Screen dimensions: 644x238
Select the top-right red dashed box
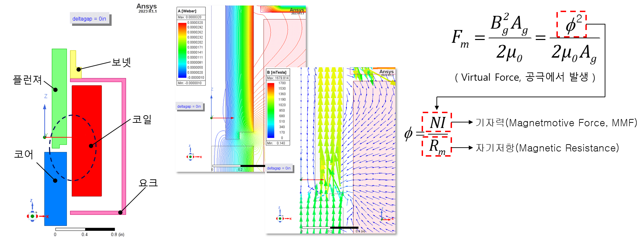(571, 24)
